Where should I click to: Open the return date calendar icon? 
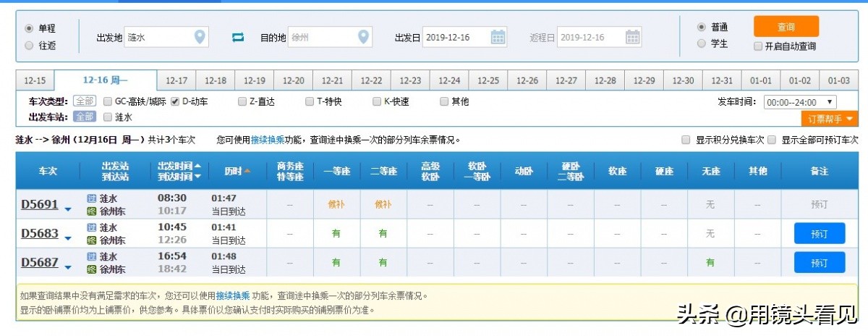pos(633,37)
